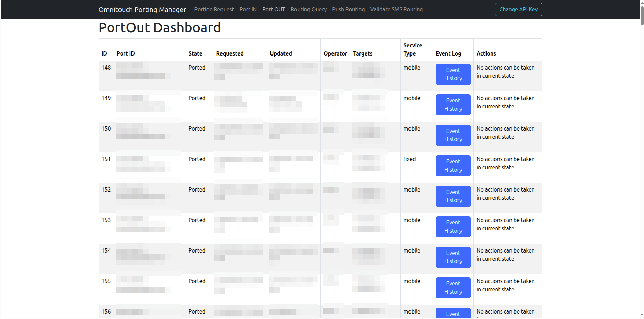Click 'Ported' state in row 156

coord(197,311)
